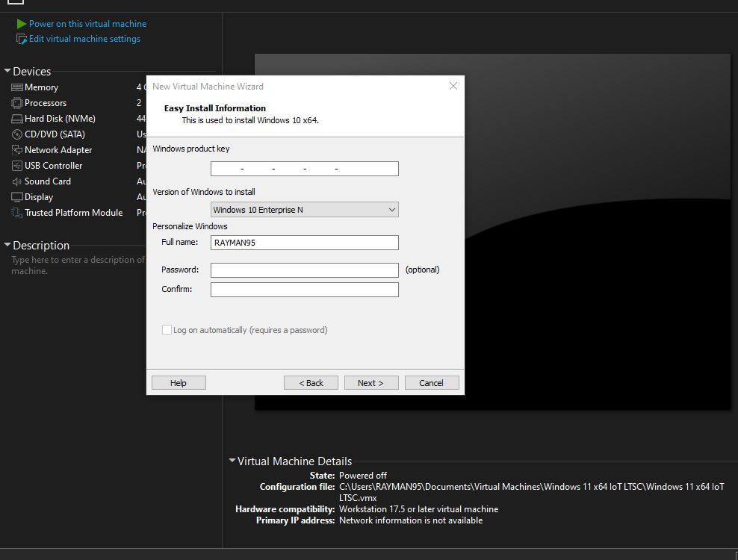The height and width of the screenshot is (560, 738).
Task: Click the Powered off state value
Action: [x=363, y=476]
